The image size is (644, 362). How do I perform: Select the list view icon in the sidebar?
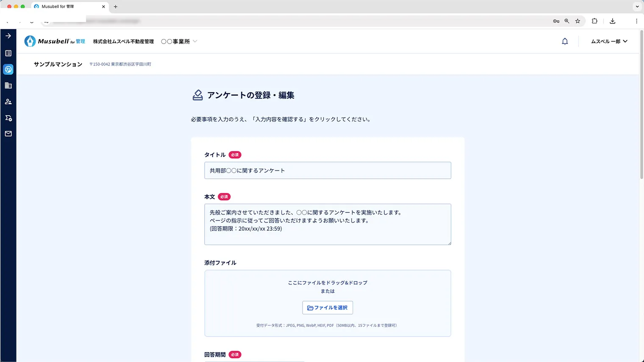[x=8, y=53]
